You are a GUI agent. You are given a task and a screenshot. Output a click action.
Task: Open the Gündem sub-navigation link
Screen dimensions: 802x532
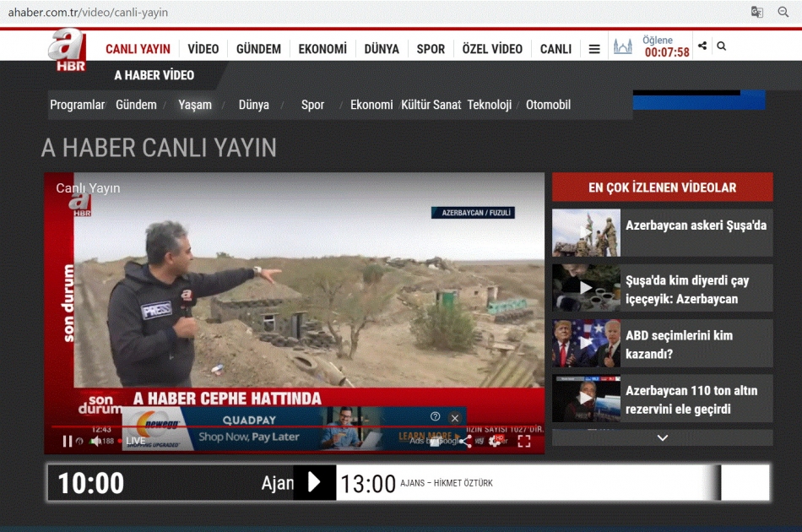tap(136, 105)
